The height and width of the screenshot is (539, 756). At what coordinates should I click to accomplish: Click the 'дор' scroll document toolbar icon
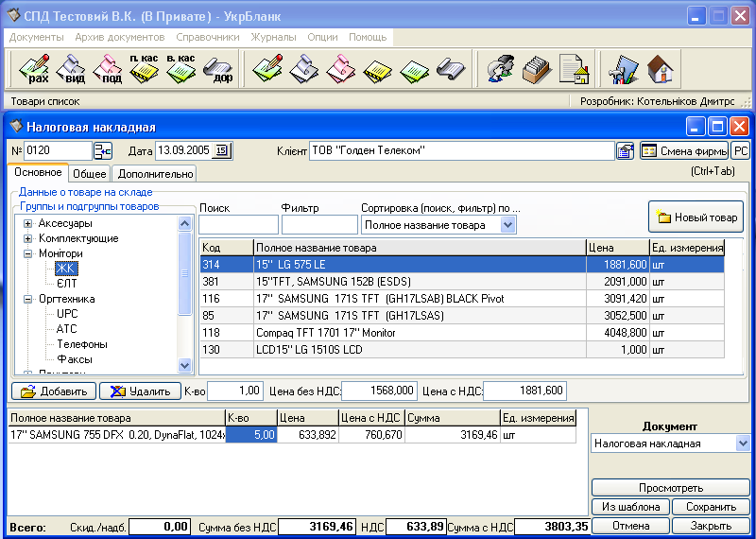219,70
